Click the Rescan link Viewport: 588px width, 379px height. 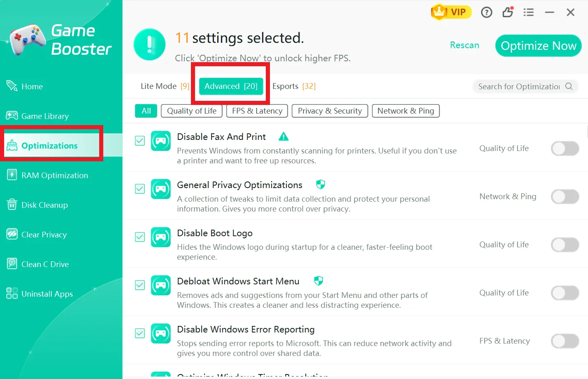pos(465,45)
